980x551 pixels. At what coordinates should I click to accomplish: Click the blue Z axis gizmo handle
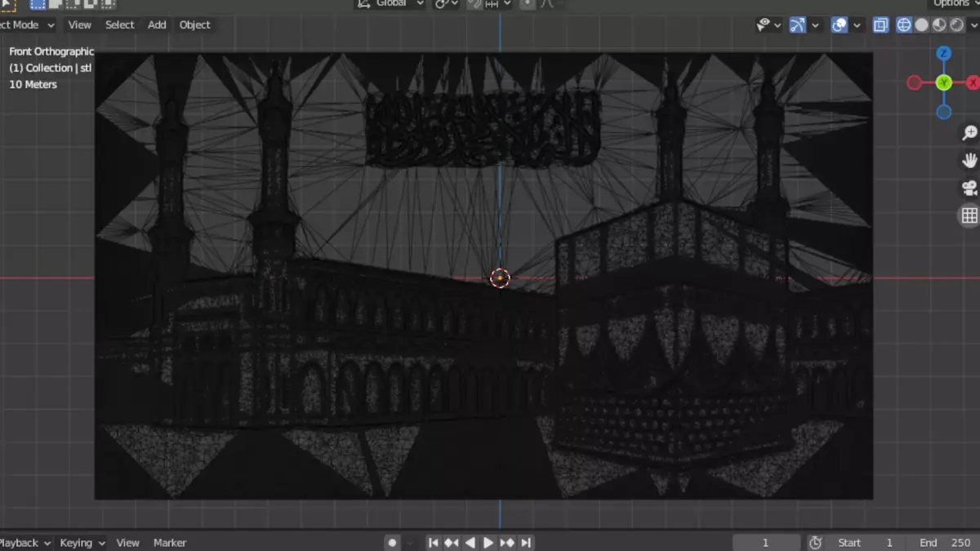(943, 54)
